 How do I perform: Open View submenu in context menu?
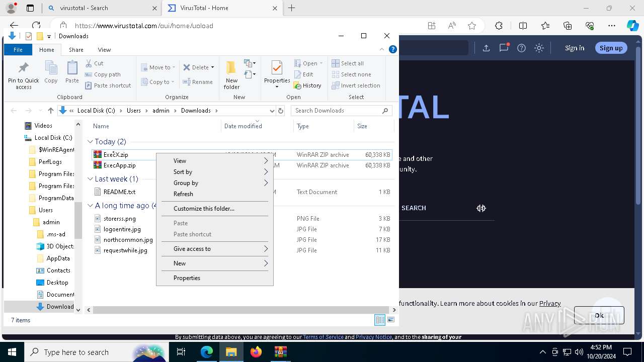[x=215, y=161]
